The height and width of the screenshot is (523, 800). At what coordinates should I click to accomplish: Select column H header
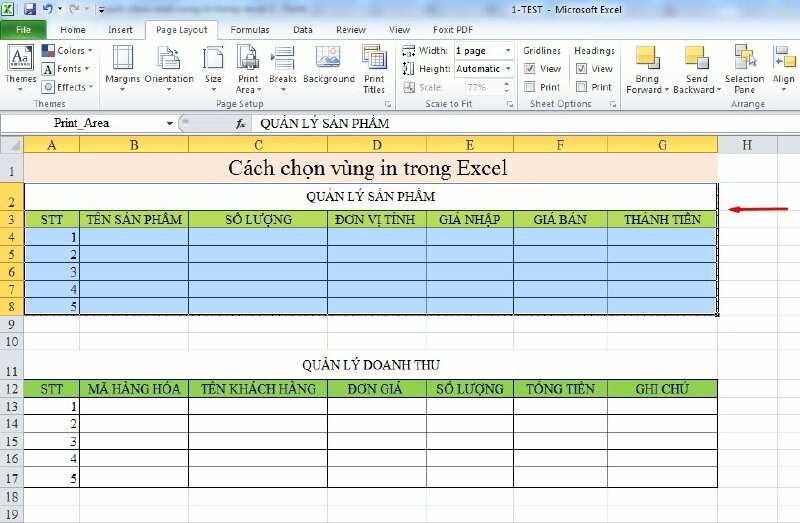(747, 145)
